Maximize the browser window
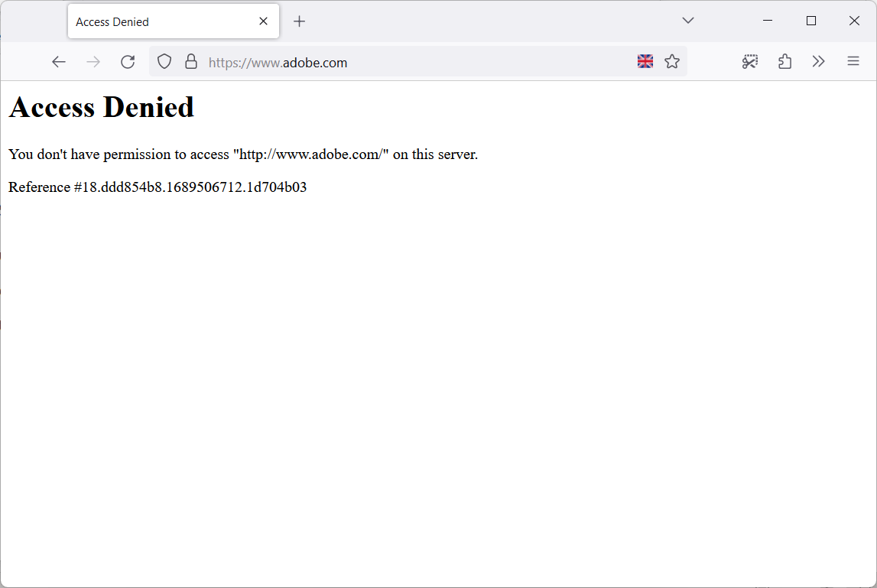 point(811,21)
